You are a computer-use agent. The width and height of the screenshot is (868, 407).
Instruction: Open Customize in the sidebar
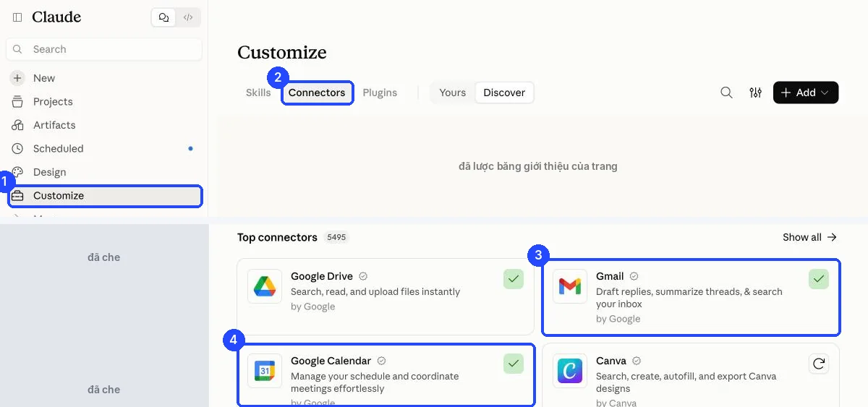point(106,196)
